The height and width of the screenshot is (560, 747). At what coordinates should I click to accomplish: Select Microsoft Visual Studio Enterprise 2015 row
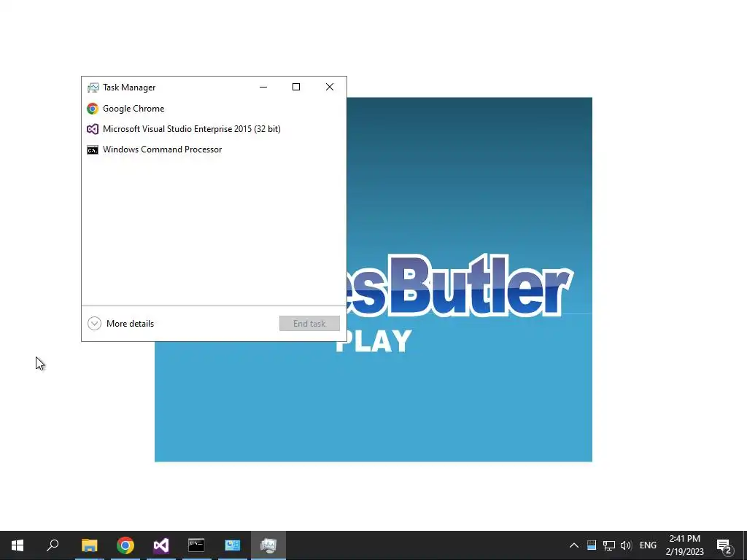(214, 129)
